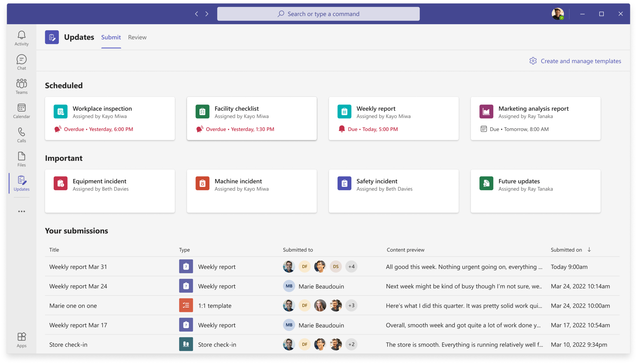637x364 pixels.
Task: Open the More options ellipsis menu
Action: pos(21,212)
